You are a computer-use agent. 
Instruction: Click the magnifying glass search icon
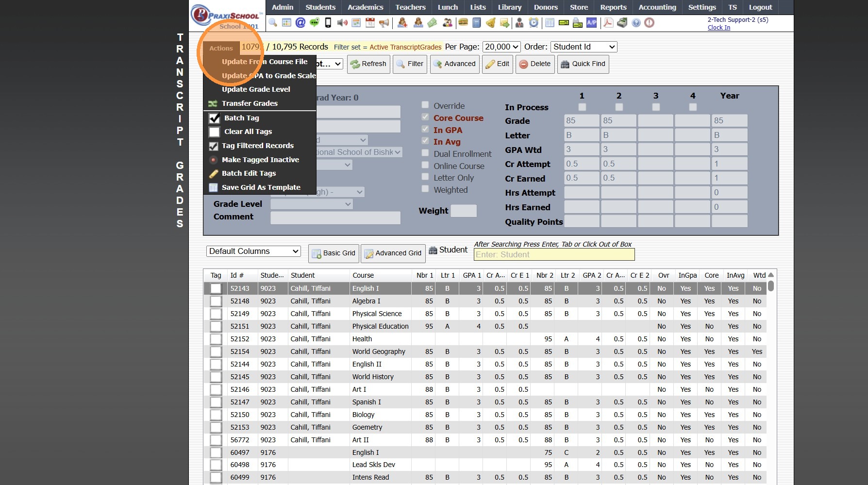[x=273, y=23]
